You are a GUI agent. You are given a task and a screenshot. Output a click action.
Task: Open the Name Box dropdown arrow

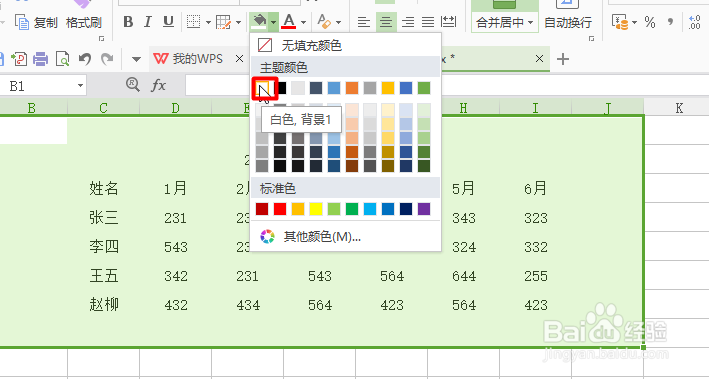80,85
